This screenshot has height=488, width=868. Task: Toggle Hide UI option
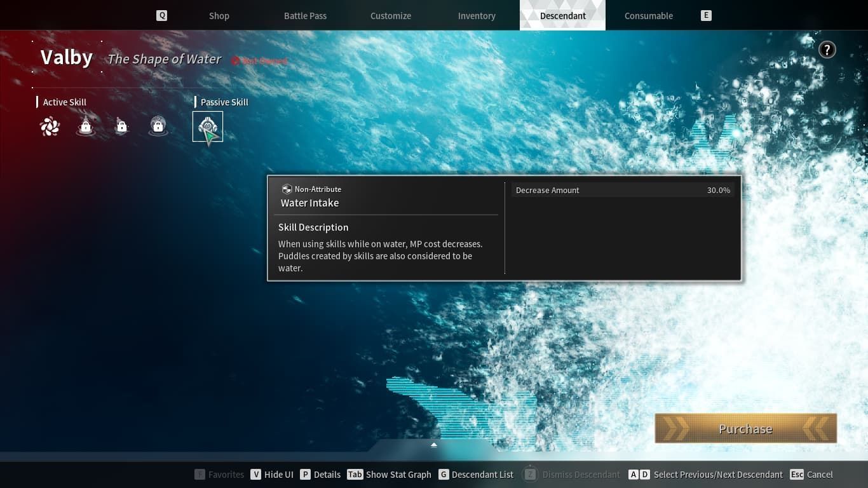(x=272, y=475)
